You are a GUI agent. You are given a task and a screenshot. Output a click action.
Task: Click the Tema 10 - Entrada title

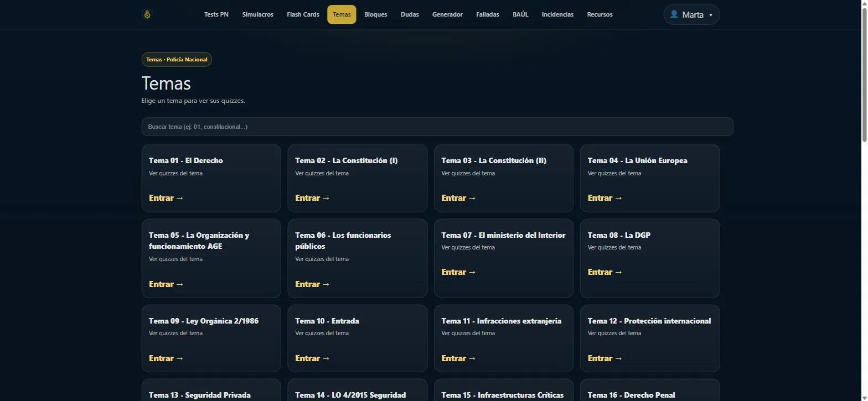(327, 321)
